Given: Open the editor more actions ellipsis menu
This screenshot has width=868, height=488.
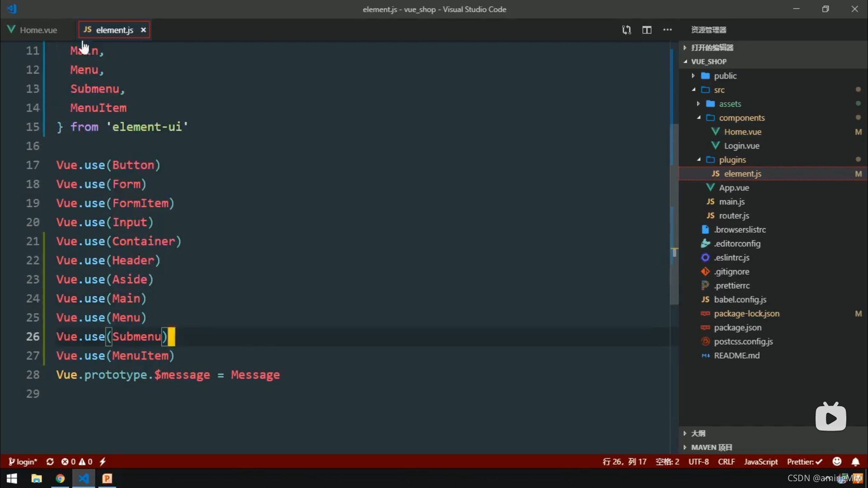Looking at the screenshot, I should [x=667, y=30].
